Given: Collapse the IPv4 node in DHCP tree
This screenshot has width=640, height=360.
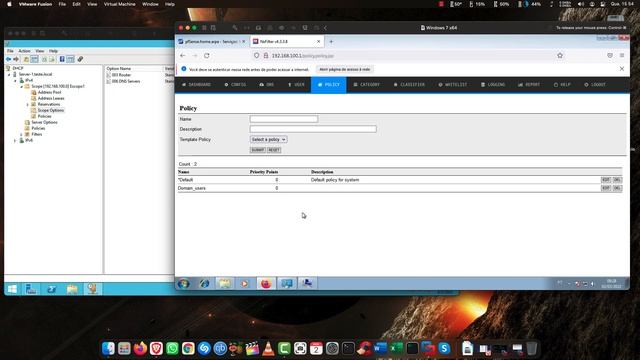Looking at the screenshot, I should [x=16, y=80].
